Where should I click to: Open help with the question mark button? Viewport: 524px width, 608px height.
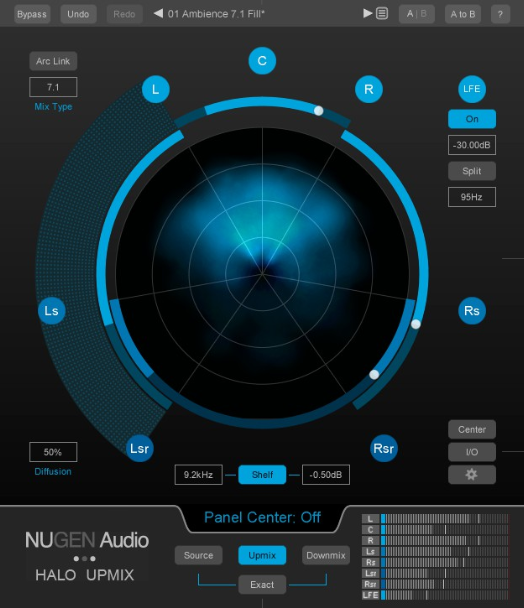point(500,14)
